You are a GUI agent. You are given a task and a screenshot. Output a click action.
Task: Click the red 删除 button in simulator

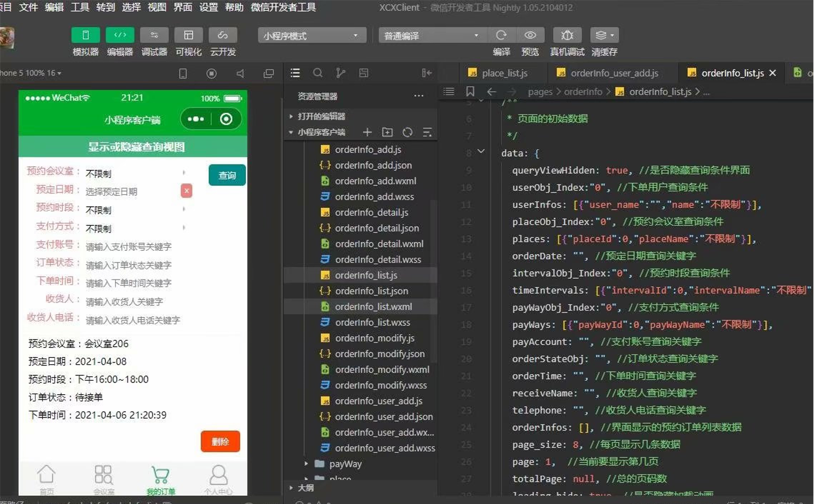[220, 441]
